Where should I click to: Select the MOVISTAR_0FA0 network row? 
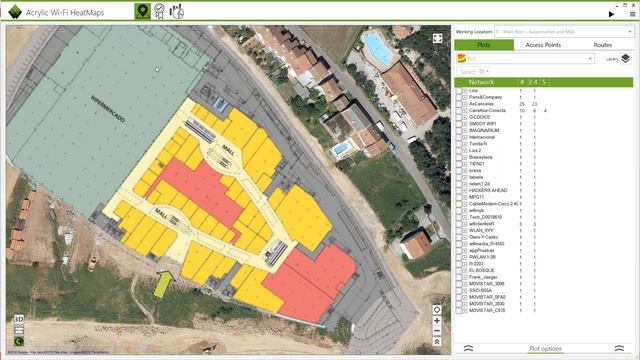click(544, 297)
